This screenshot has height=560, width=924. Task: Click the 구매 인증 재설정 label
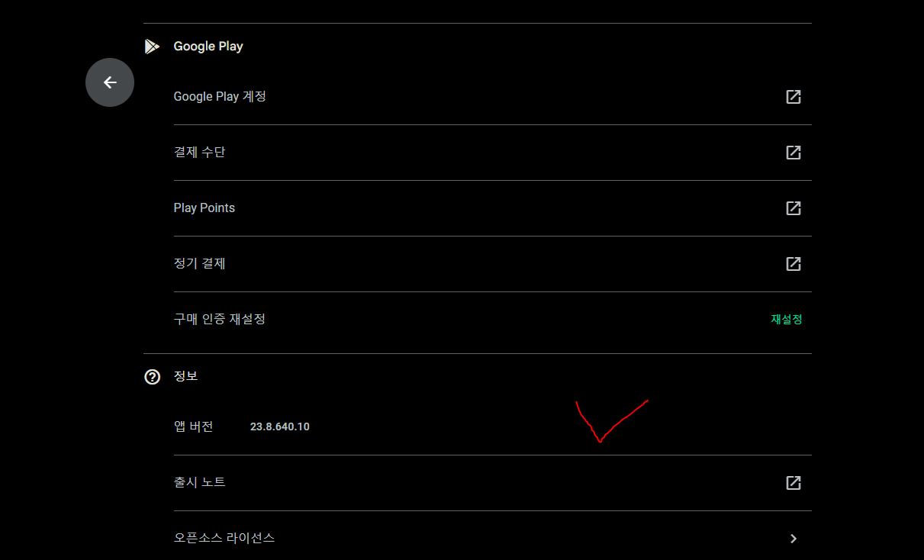tap(220, 319)
